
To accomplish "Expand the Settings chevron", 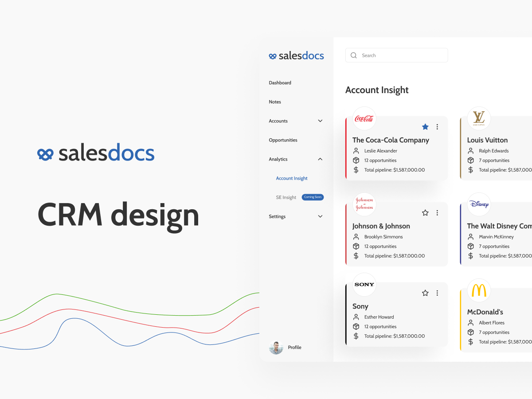I will click(320, 216).
